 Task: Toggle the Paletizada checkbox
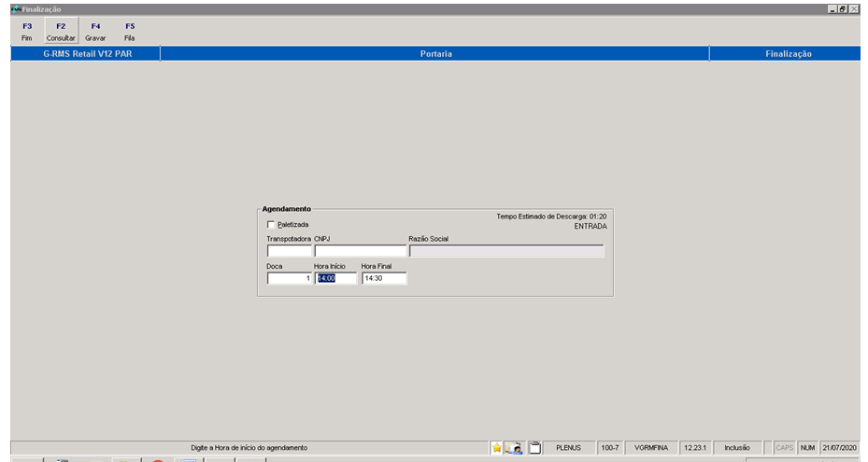[x=271, y=225]
